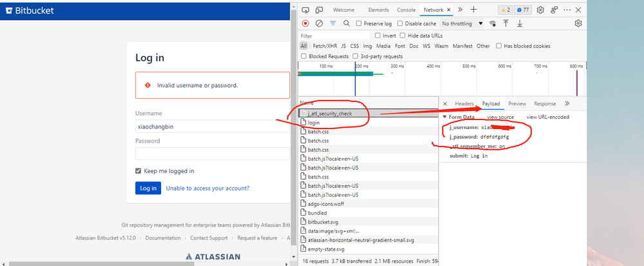Open the DevTools three-dot customize menu
The width and height of the screenshot is (644, 266).
567,10
